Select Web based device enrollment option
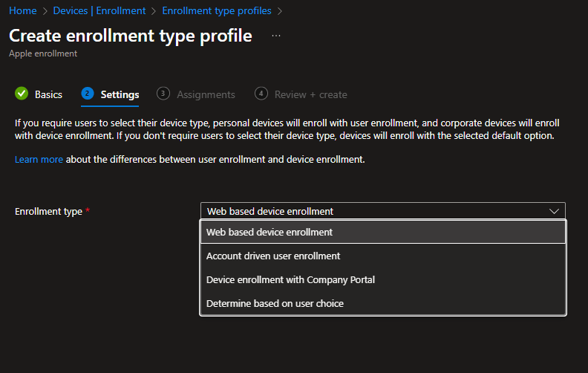588x373 pixels. pos(269,232)
